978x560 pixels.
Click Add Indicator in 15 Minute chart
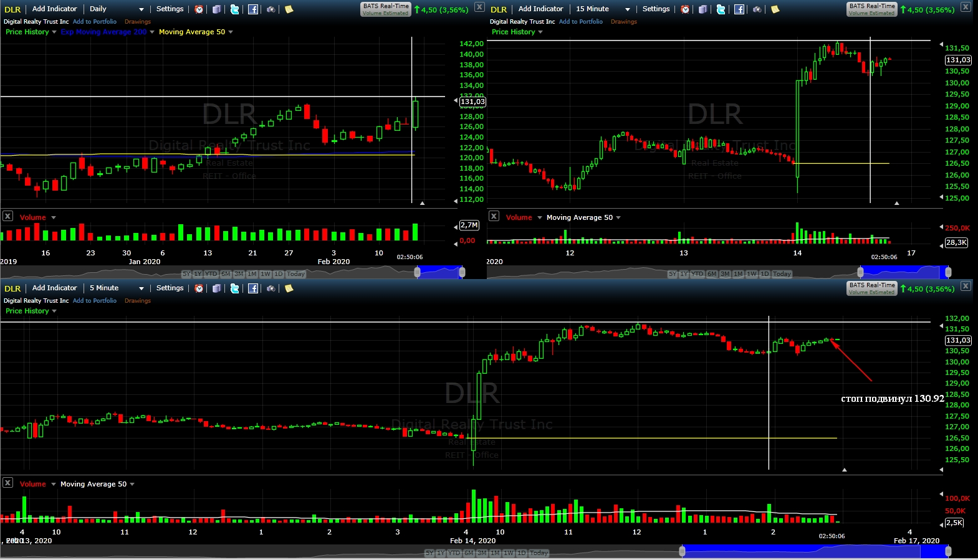click(x=541, y=9)
